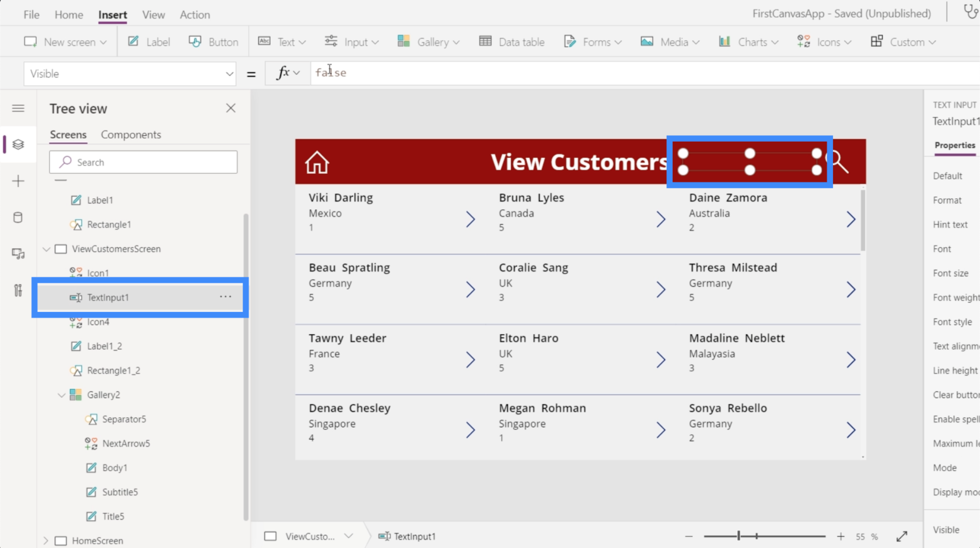
Task: Open the Forms dropdown
Action: [x=593, y=42]
